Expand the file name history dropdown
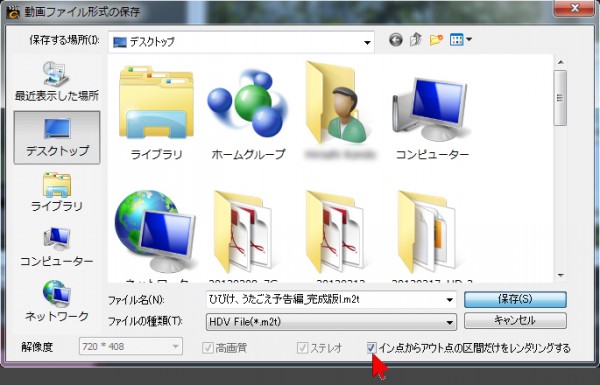 [450, 300]
